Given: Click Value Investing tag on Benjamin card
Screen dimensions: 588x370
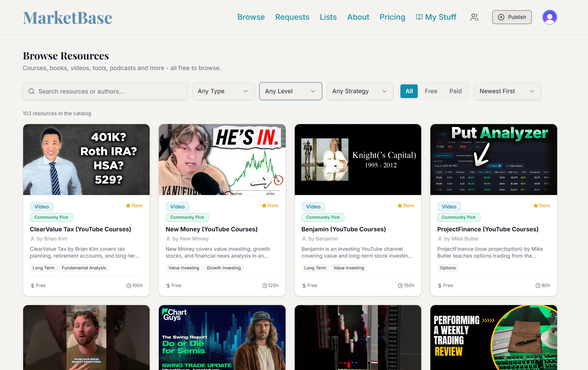Looking at the screenshot, I should [349, 268].
